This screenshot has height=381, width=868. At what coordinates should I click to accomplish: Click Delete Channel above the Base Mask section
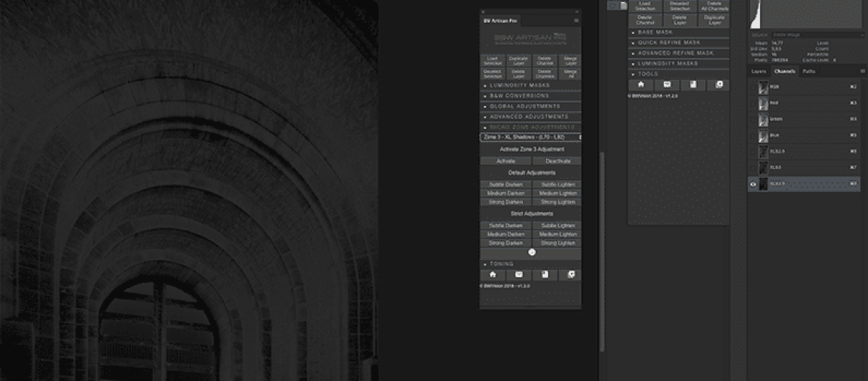coord(646,20)
